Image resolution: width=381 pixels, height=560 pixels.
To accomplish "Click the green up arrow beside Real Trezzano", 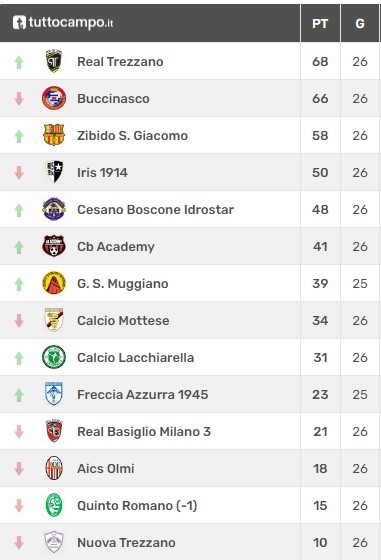I will [x=19, y=62].
